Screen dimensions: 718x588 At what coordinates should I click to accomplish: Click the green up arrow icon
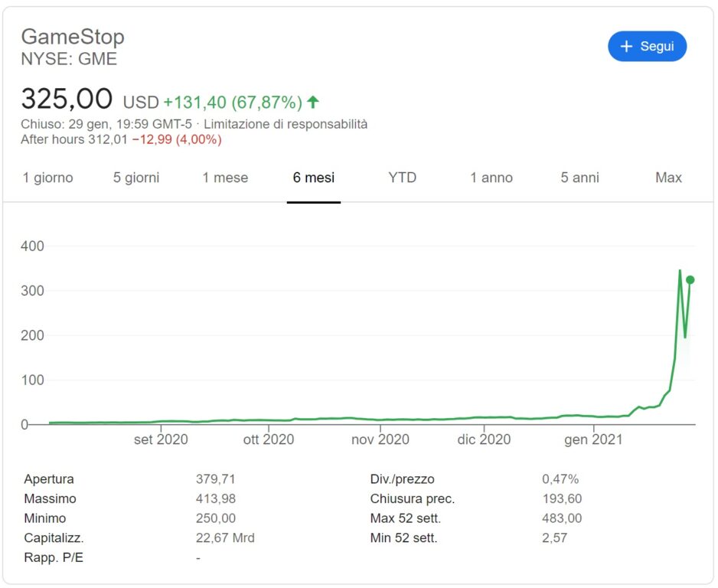tap(313, 102)
